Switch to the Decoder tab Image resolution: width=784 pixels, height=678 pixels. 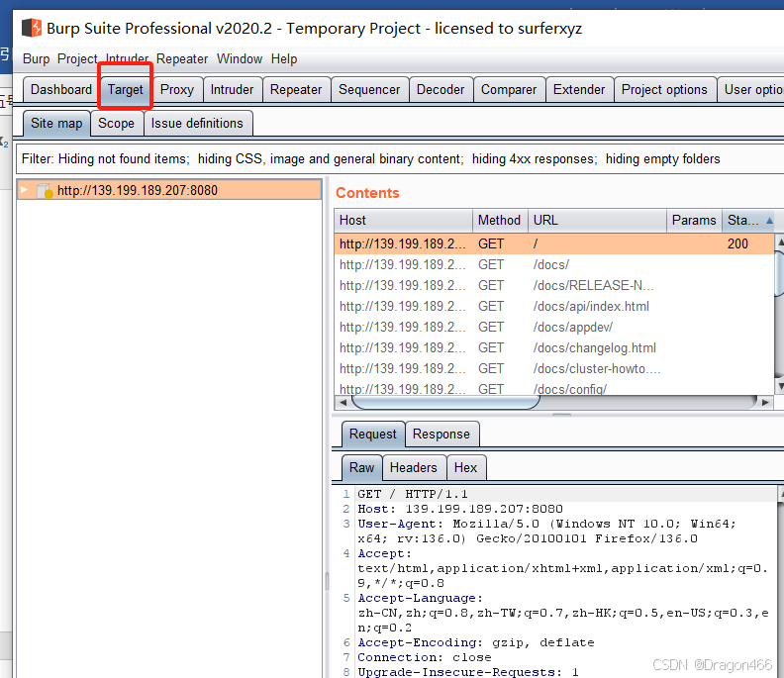pyautogui.click(x=441, y=89)
